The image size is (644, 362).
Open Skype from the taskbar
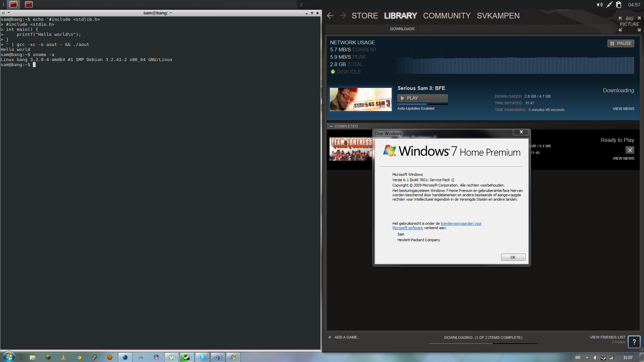click(202, 357)
